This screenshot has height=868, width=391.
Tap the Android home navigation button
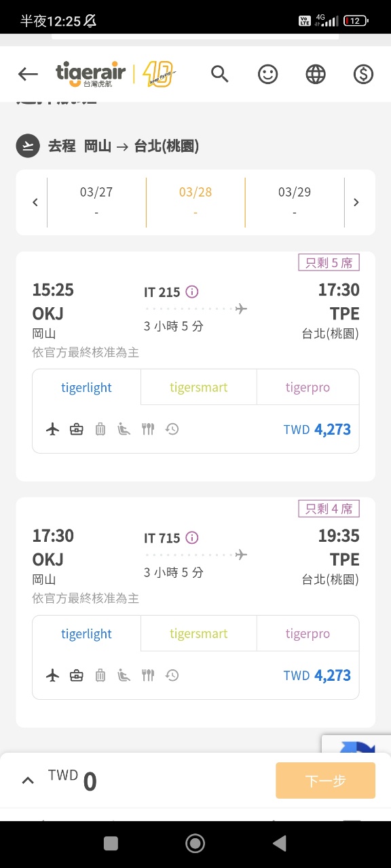(195, 843)
